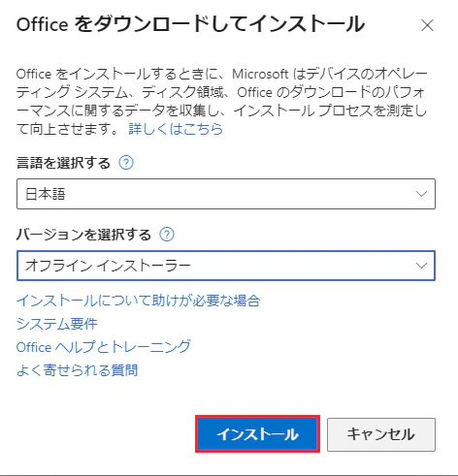Click the help icon beside 言語を選択する
The height and width of the screenshot is (476, 458).
(x=126, y=163)
